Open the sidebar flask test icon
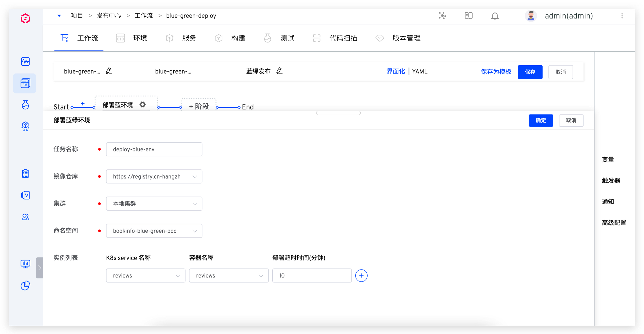This screenshot has width=644, height=334. (25, 105)
